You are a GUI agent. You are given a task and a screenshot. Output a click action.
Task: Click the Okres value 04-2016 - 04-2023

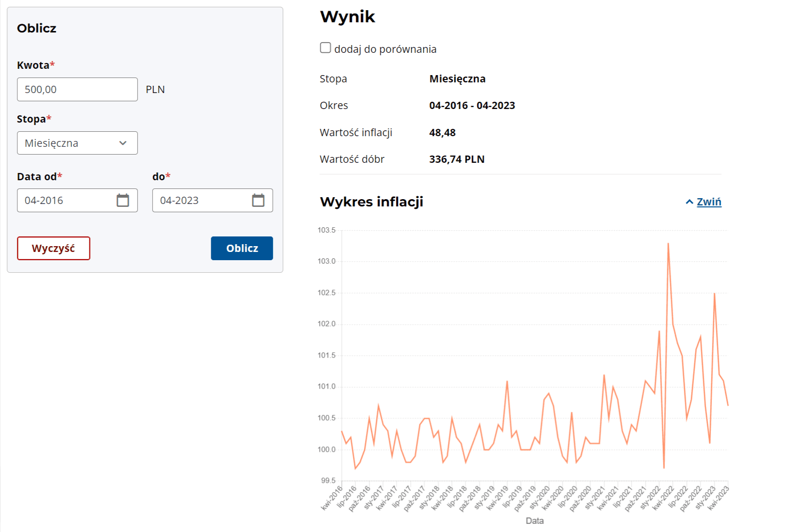point(472,105)
